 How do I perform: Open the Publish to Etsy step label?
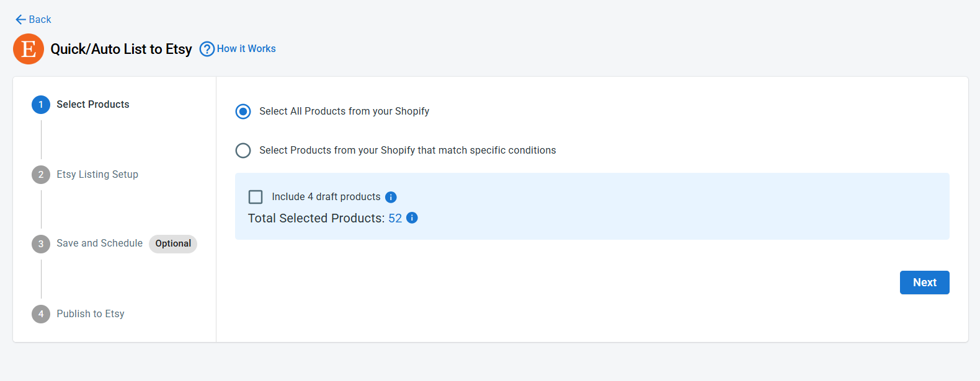(91, 314)
